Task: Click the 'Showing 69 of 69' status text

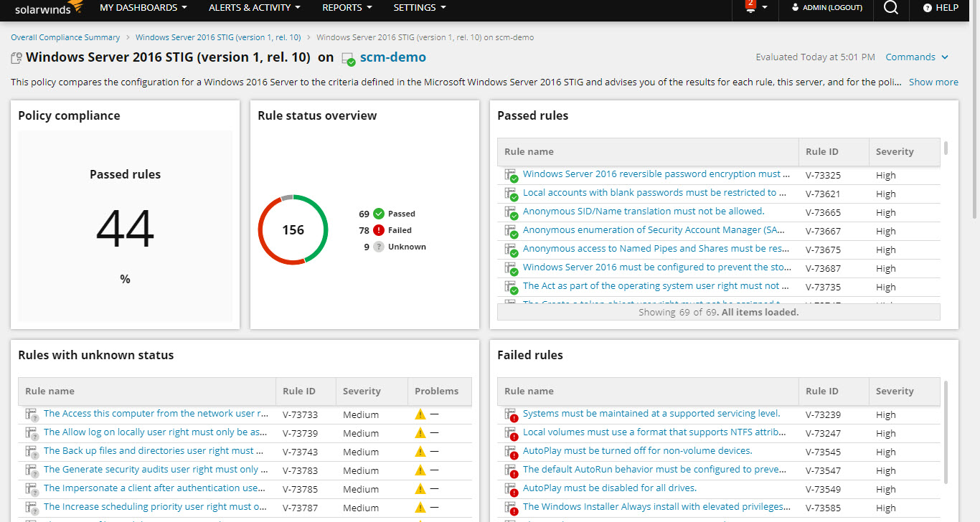Action: coord(718,313)
